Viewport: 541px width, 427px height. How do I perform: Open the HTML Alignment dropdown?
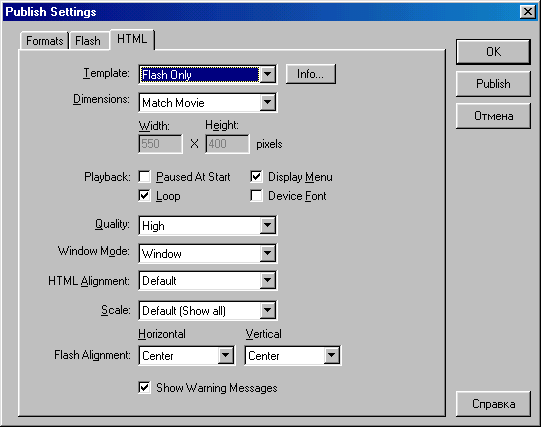207,281
